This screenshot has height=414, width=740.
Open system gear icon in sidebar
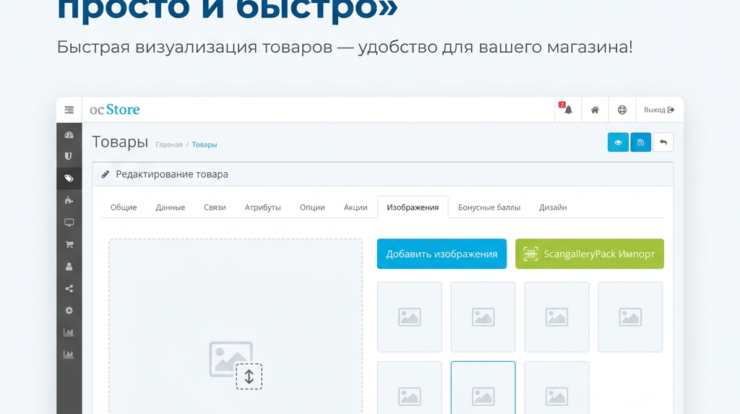click(x=69, y=311)
